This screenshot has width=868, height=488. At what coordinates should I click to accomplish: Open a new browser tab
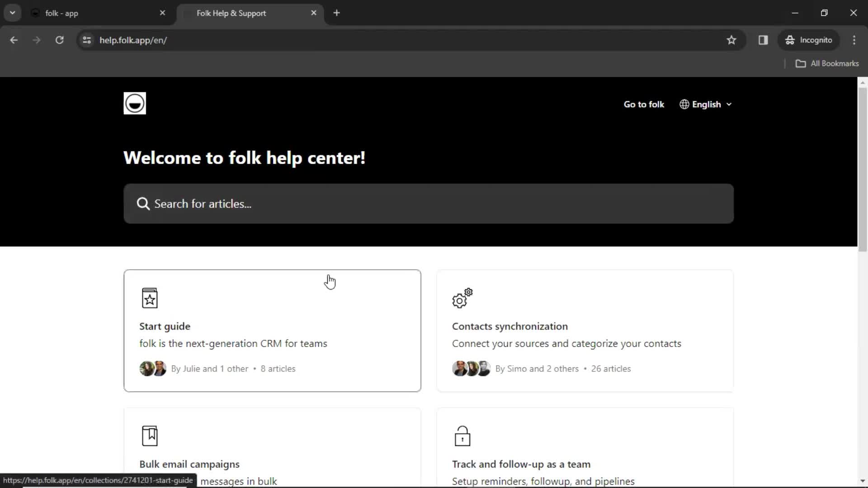(336, 13)
